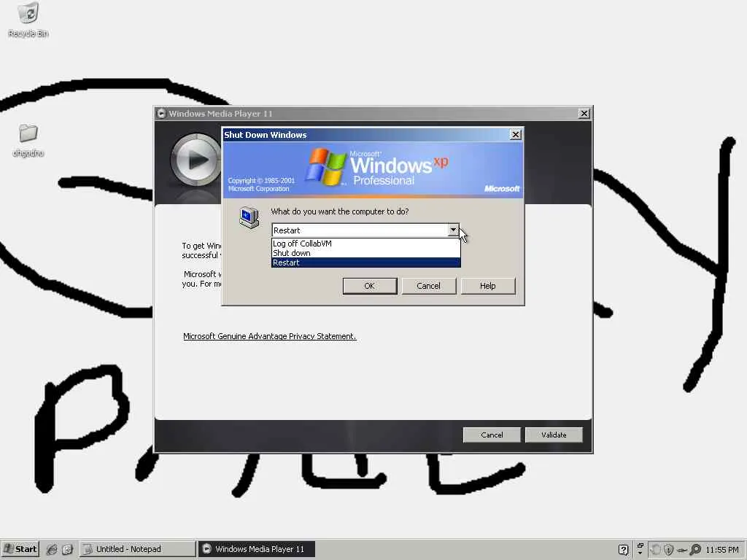Image resolution: width=747 pixels, height=560 pixels.
Task: Click the Show Desktop quick launch icon
Action: (67, 549)
